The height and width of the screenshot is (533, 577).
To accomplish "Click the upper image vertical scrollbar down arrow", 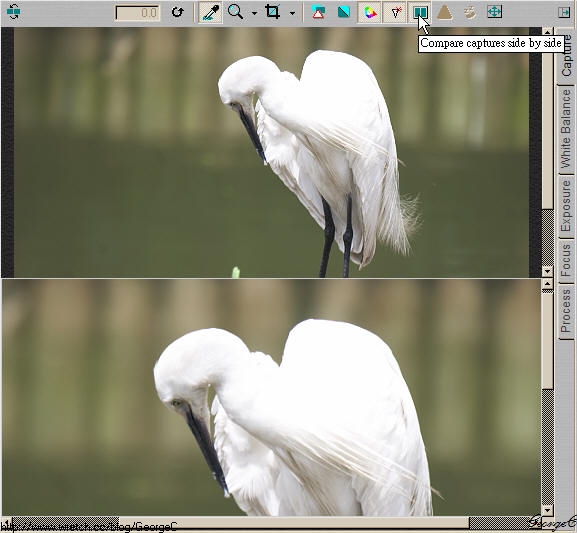I will pyautogui.click(x=548, y=272).
